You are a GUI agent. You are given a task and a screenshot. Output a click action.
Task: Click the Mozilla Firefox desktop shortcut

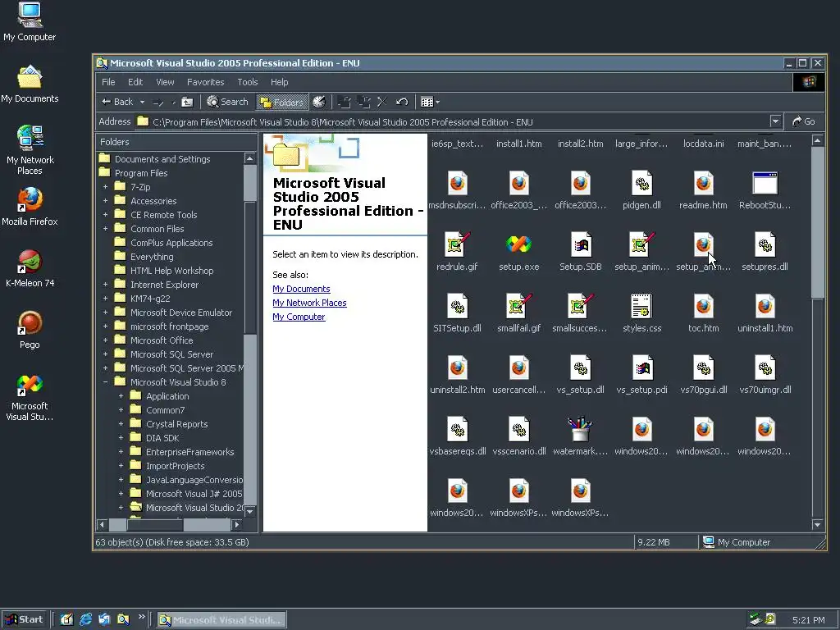click(30, 207)
